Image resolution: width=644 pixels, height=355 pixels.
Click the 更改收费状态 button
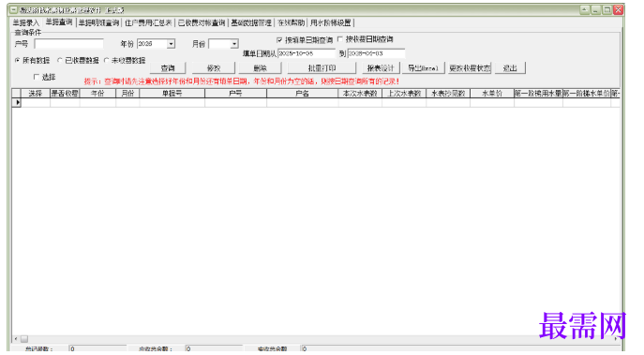(470, 68)
